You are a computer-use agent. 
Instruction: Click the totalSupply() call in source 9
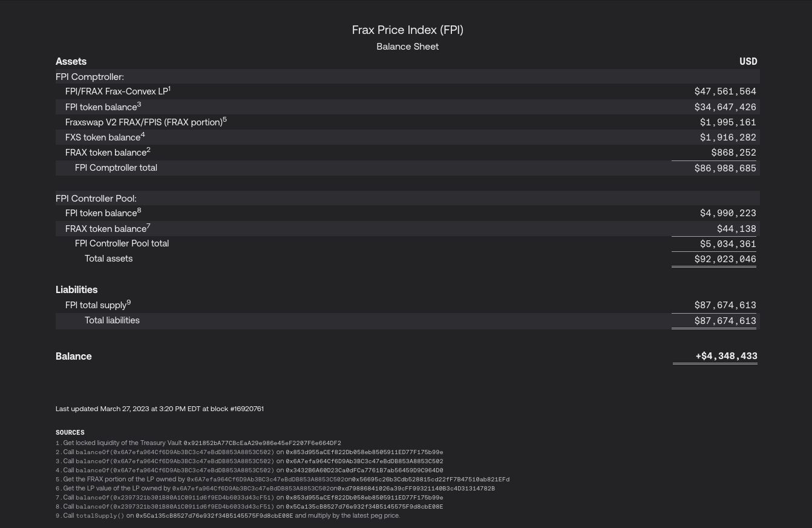[x=100, y=516]
